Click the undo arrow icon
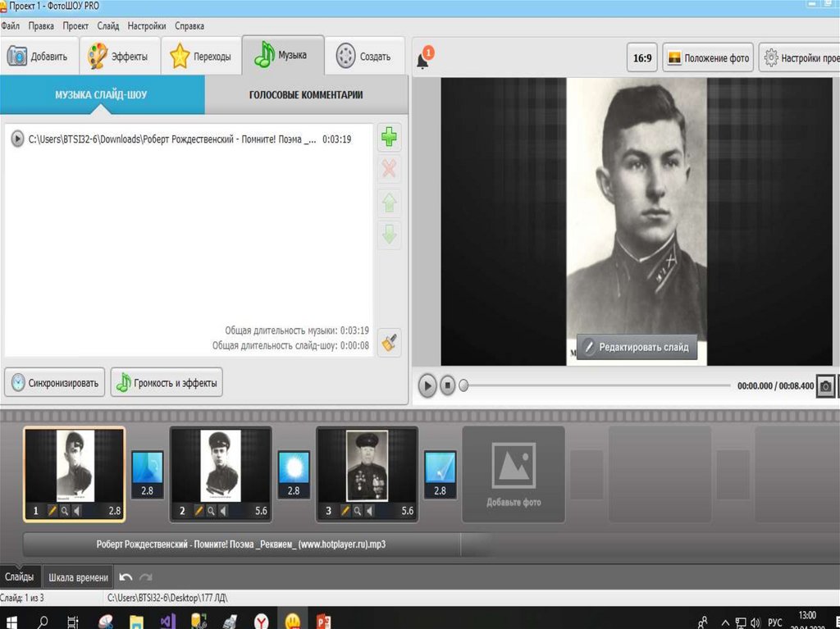 (126, 577)
